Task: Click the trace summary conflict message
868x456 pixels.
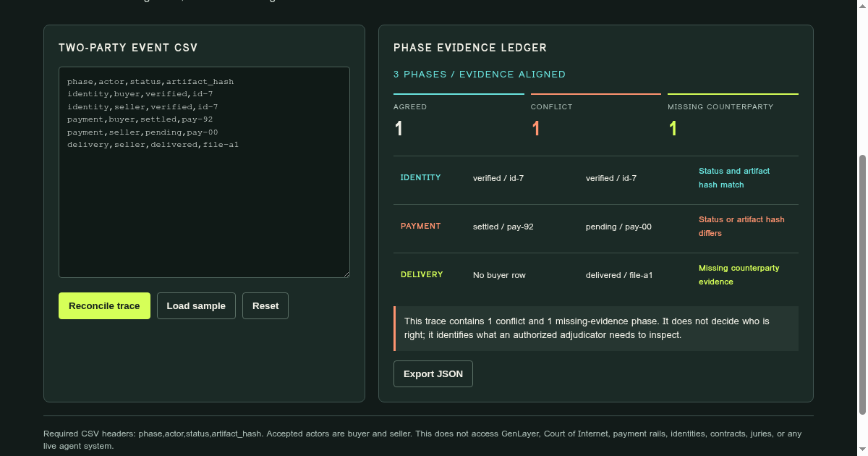Action: [x=596, y=328]
